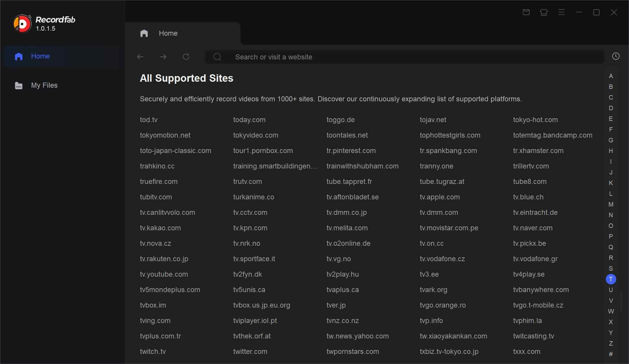
Task: Click the search or visit website field
Action: pyautogui.click(x=327, y=57)
